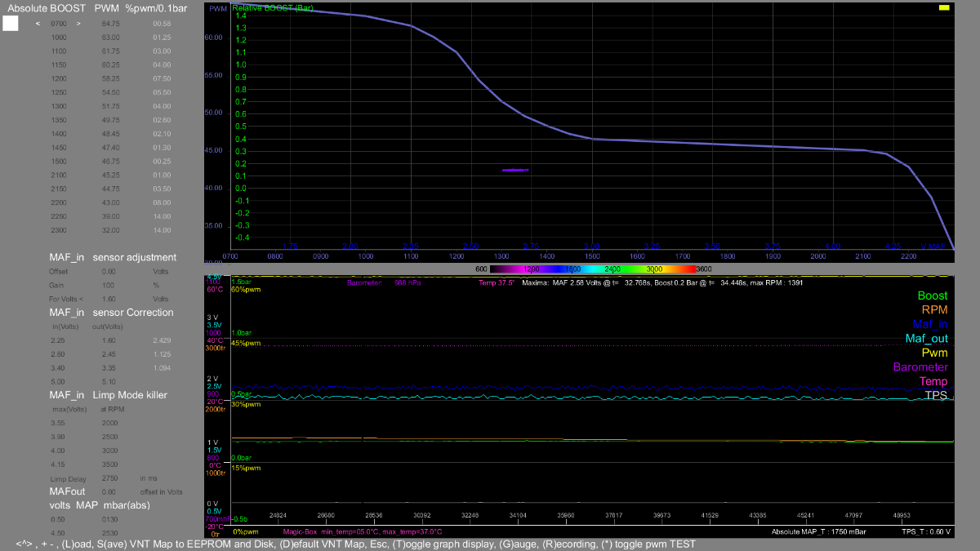Viewport: 980px width, 551px height.
Task: Click the left arrow before boost 0700
Action: 38,24
